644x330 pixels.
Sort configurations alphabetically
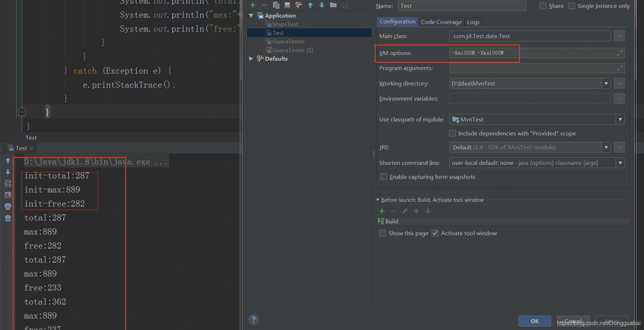[x=344, y=5]
